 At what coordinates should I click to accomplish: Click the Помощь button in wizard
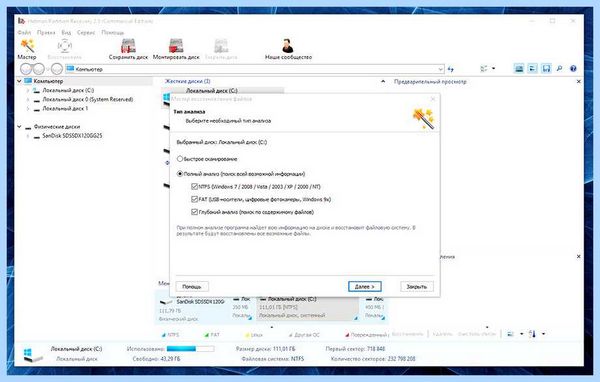tap(192, 286)
